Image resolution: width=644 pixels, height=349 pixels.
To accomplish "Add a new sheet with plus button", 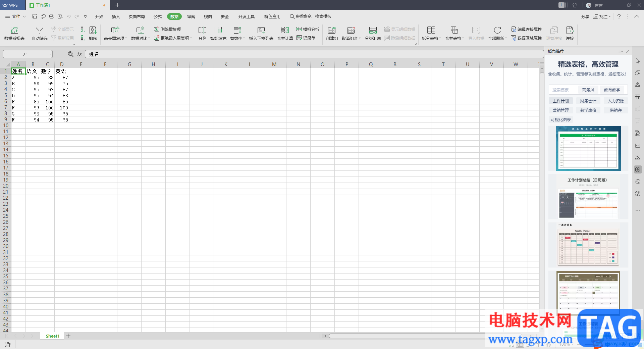I will tap(68, 336).
